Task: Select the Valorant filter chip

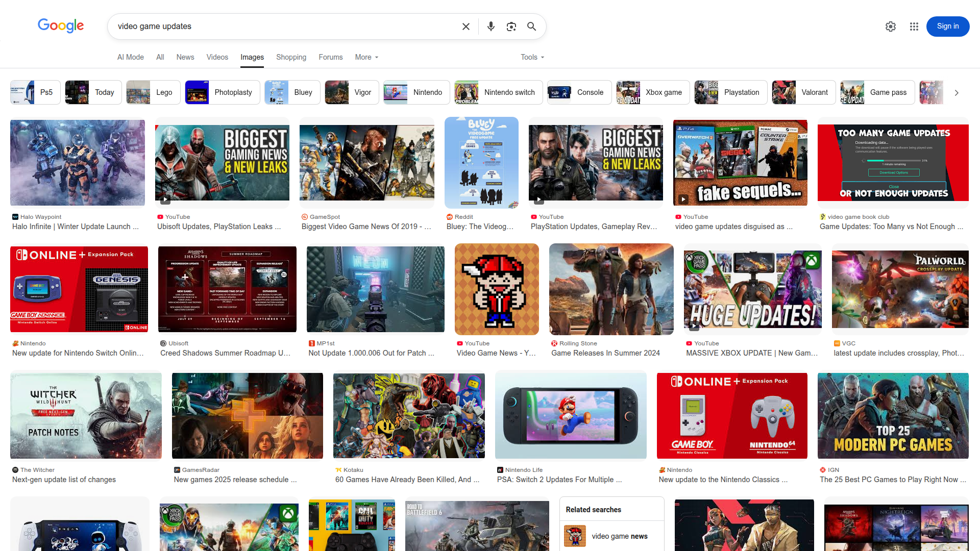Action: [804, 92]
